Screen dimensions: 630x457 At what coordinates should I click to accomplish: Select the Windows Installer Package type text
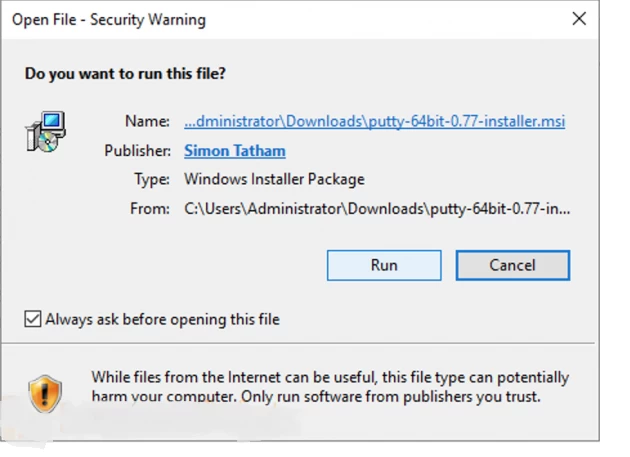274,179
